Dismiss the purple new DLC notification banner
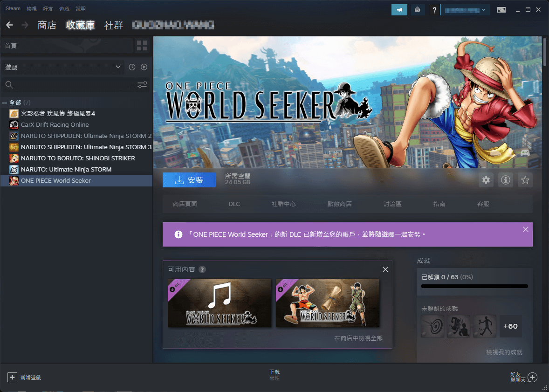 coord(526,229)
